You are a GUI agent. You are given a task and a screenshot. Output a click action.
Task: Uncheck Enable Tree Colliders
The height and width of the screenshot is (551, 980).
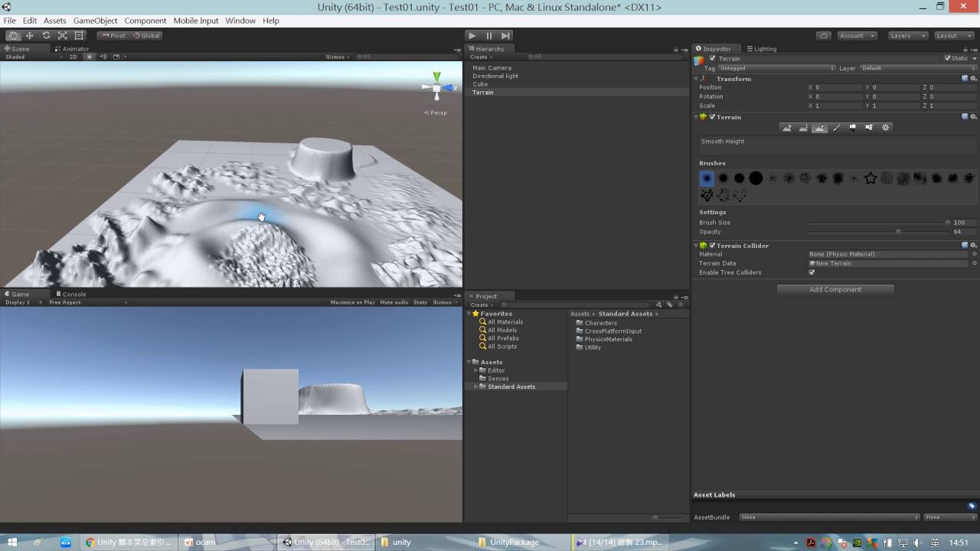812,272
